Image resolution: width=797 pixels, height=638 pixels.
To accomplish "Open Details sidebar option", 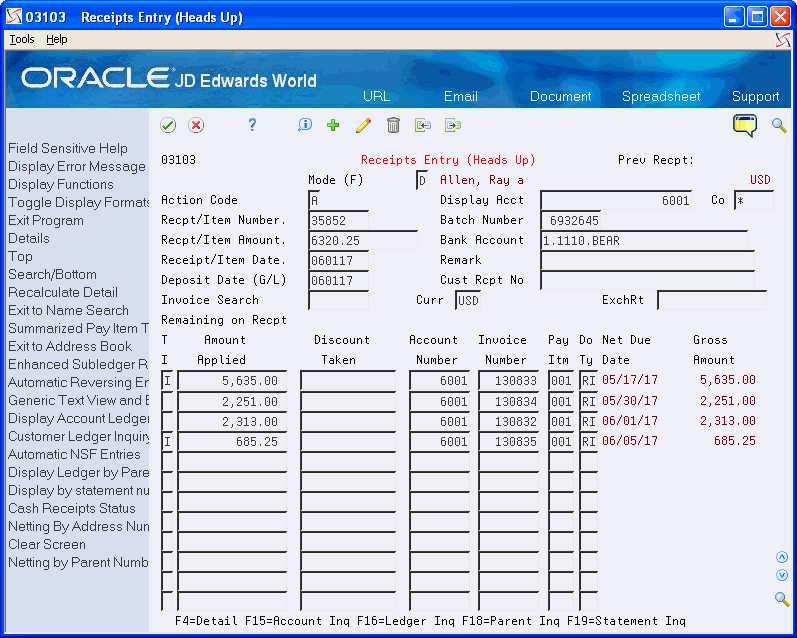I will point(28,238).
